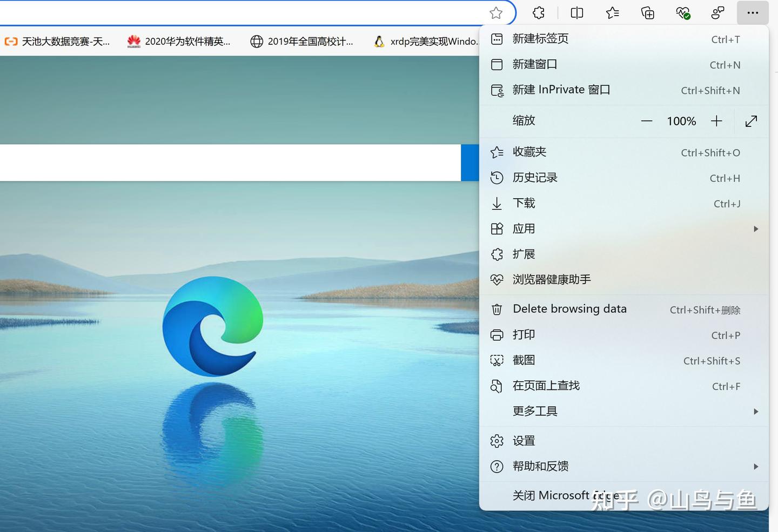The height and width of the screenshot is (532, 778).
Task: Click the page search input box
Action: (230, 163)
